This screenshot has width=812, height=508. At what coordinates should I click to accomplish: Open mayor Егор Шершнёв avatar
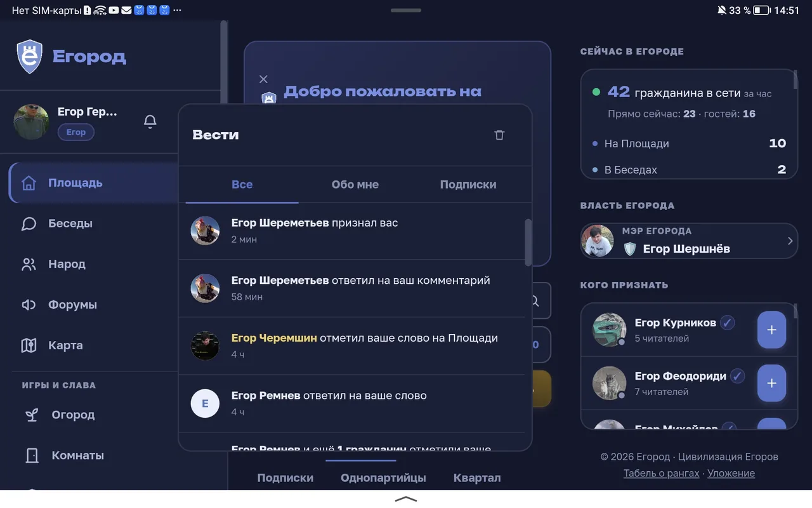pyautogui.click(x=598, y=241)
